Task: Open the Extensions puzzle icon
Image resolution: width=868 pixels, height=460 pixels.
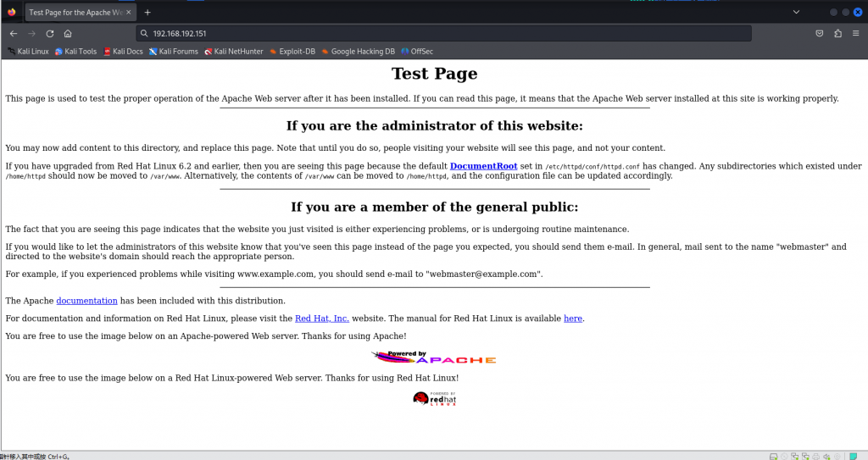Action: point(837,33)
